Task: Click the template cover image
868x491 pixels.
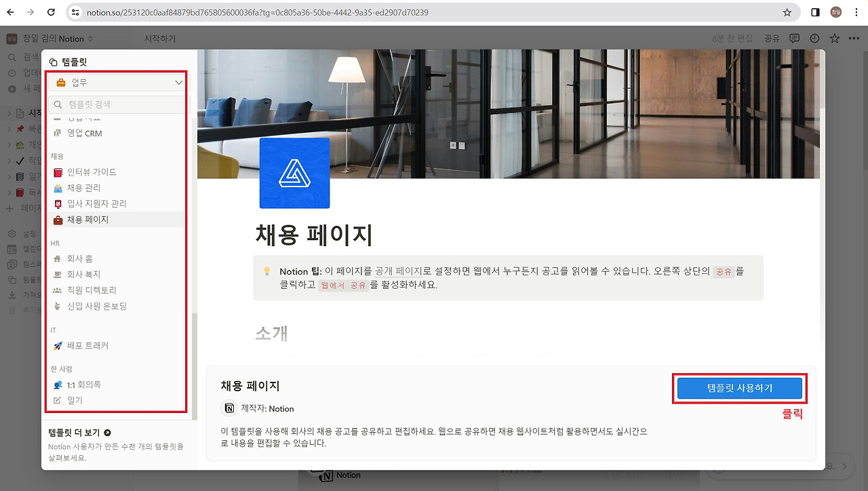Action: pyautogui.click(x=509, y=114)
